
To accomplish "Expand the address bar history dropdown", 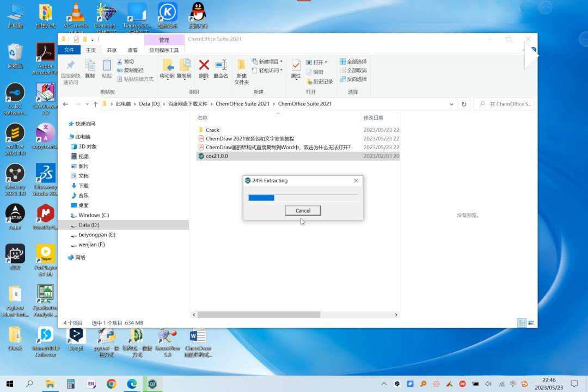I will [451, 105].
